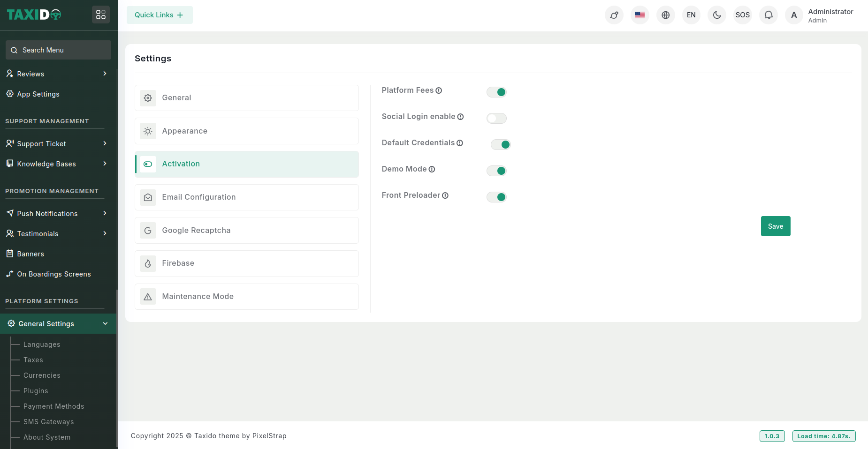Image resolution: width=868 pixels, height=449 pixels.
Task: Expand the Support Ticket menu
Action: coord(56,143)
